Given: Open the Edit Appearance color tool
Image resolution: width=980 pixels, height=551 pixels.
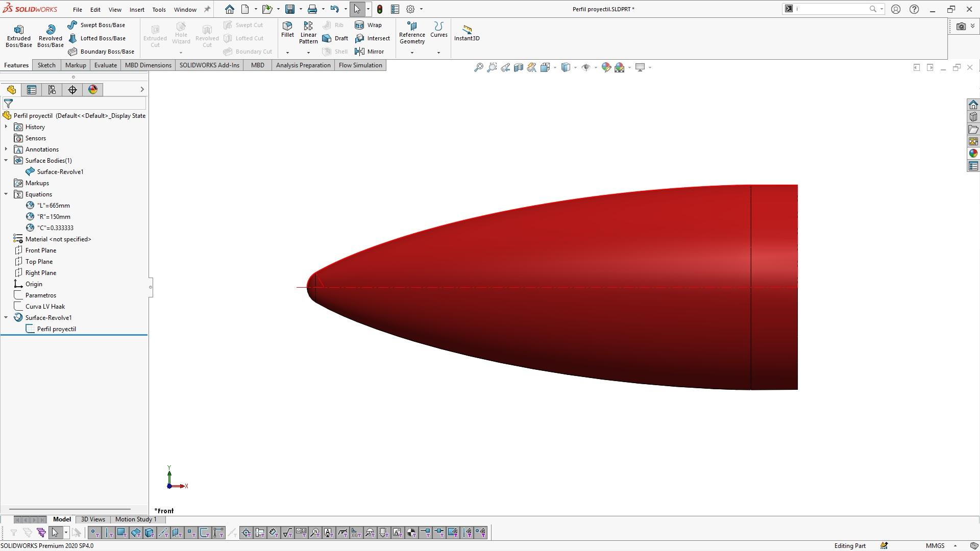Looking at the screenshot, I should point(606,67).
